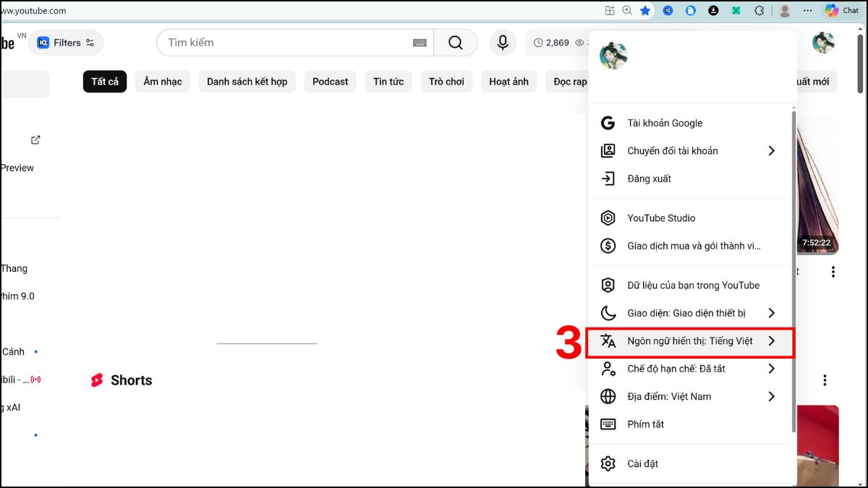Expand Giao diện: Giao diện thiết bị chevron
This screenshot has height=488, width=868.
[771, 313]
